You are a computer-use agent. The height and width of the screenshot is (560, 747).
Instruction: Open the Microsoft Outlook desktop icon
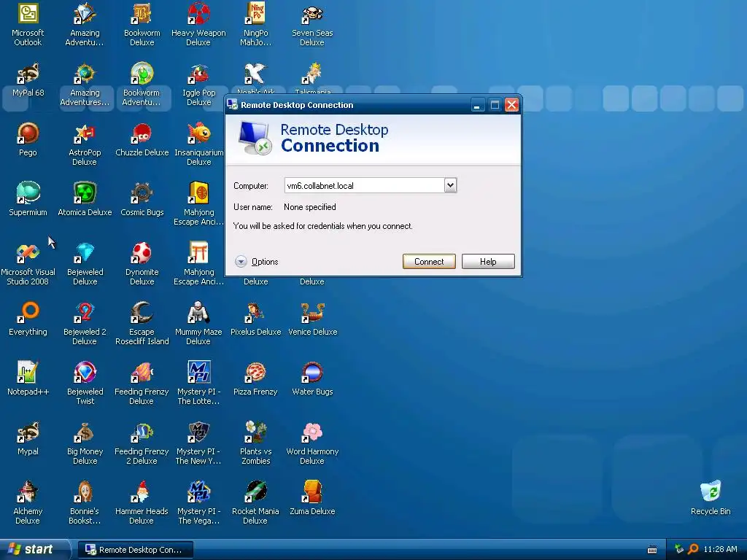pyautogui.click(x=28, y=25)
